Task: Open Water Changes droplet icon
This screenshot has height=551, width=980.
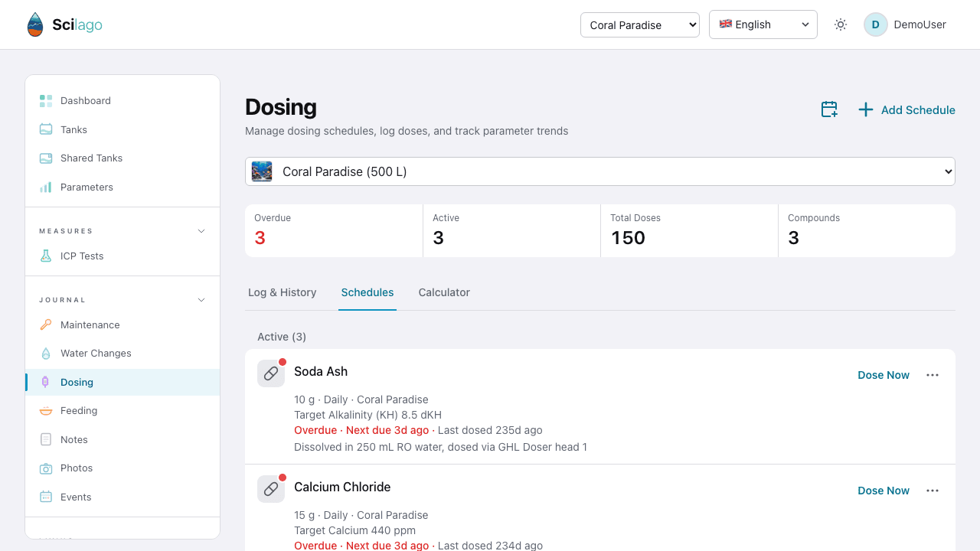Action: [x=46, y=354]
